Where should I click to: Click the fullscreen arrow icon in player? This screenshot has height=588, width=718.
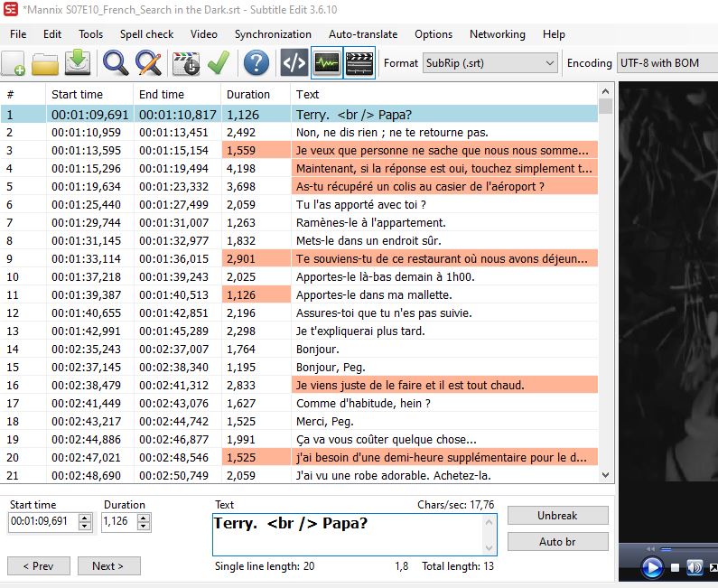coord(713,568)
